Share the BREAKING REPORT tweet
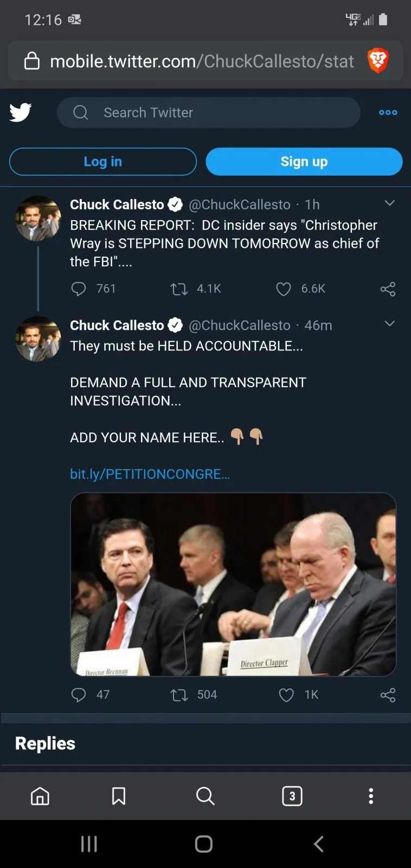The width and height of the screenshot is (411, 868). [x=388, y=289]
